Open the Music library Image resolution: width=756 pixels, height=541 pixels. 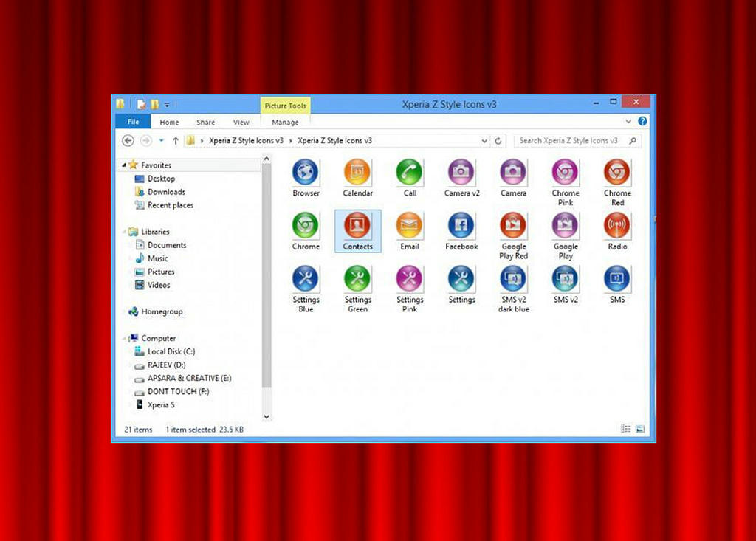(x=158, y=258)
